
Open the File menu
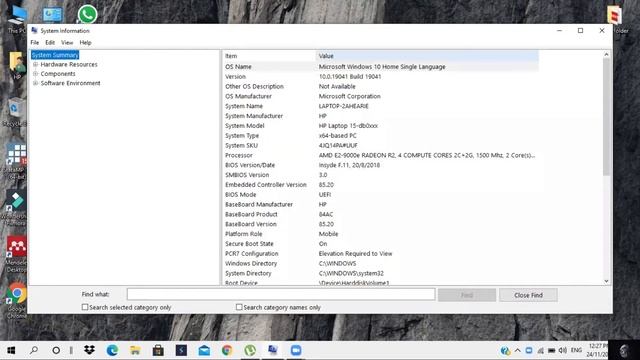[x=35, y=42]
